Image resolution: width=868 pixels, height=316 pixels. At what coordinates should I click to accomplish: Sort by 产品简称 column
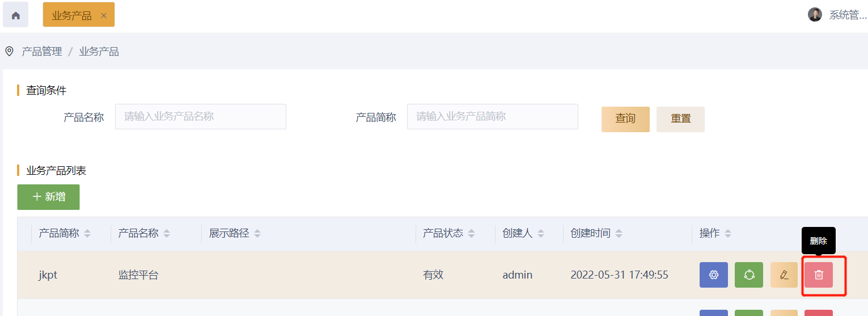pos(87,234)
